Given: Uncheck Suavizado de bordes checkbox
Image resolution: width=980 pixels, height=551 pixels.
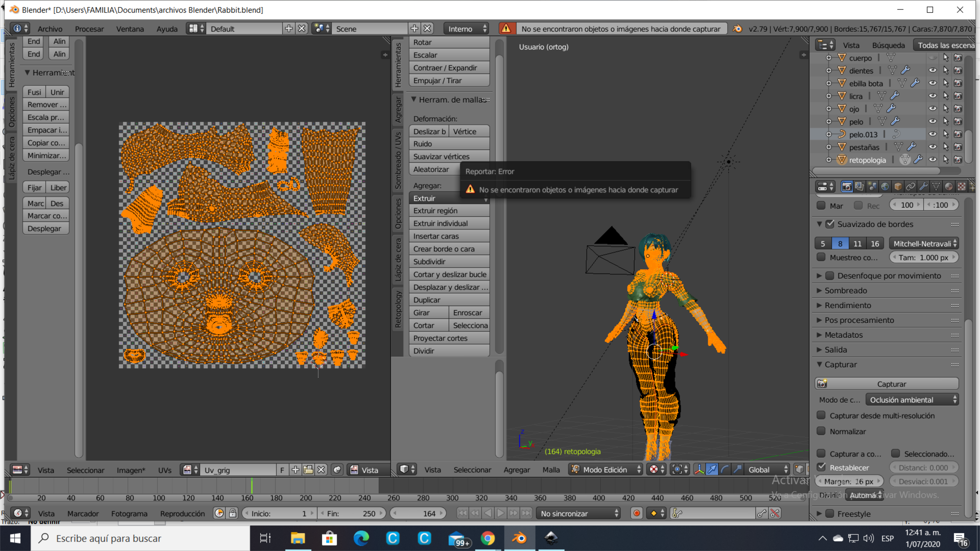Looking at the screenshot, I should [830, 224].
